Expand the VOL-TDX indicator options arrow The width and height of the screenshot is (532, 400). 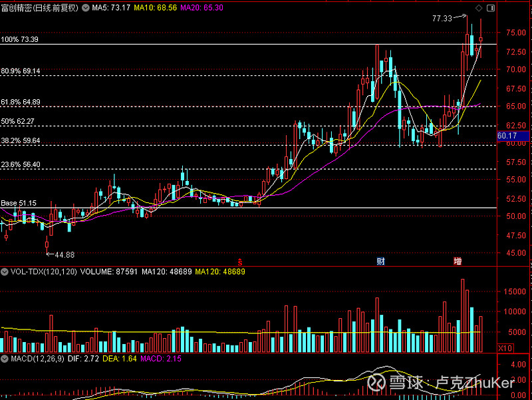pos(5,272)
